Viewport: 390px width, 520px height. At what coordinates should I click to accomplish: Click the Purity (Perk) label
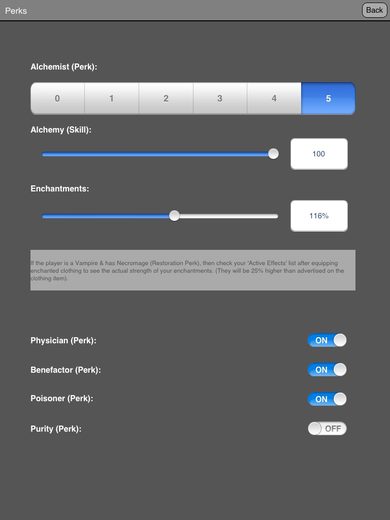(x=56, y=429)
